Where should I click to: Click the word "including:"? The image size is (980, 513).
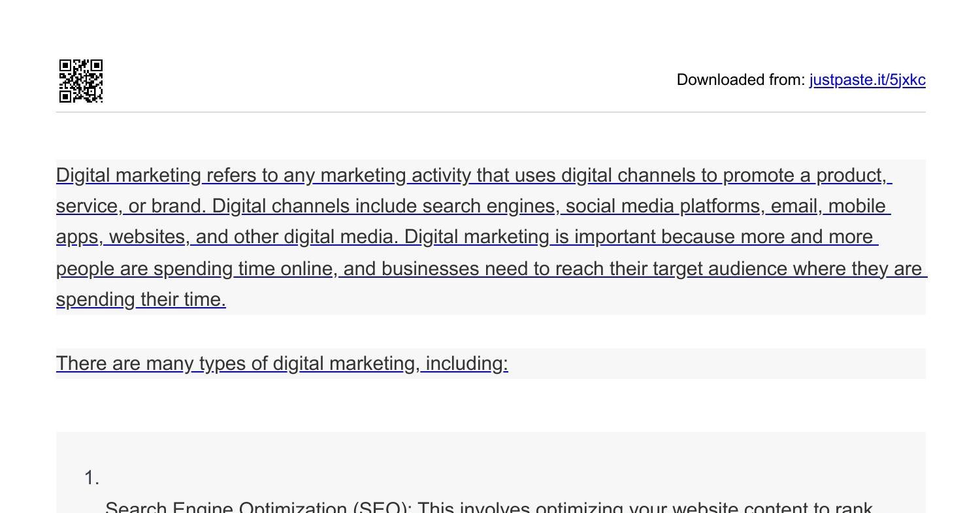[x=466, y=364]
